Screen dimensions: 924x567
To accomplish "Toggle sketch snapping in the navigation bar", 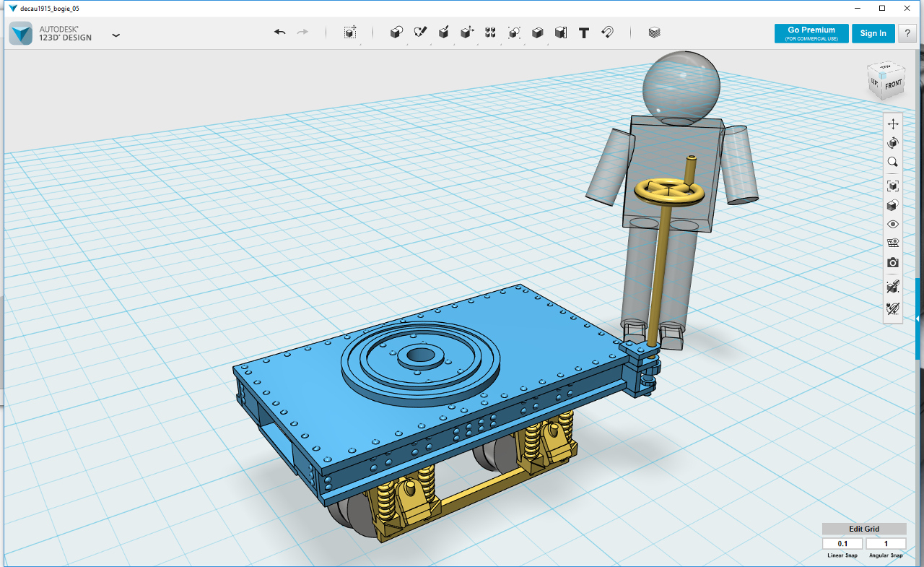I will point(893,287).
